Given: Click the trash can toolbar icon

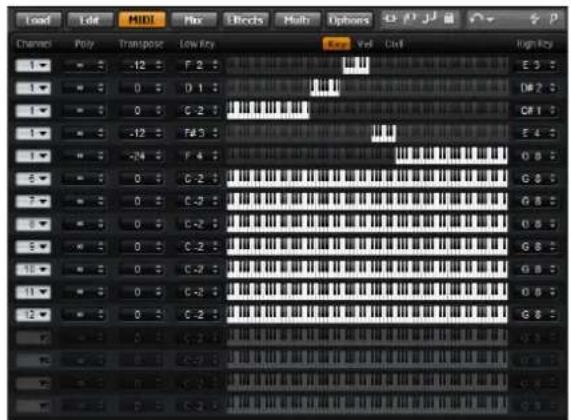Looking at the screenshot, I should [449, 19].
